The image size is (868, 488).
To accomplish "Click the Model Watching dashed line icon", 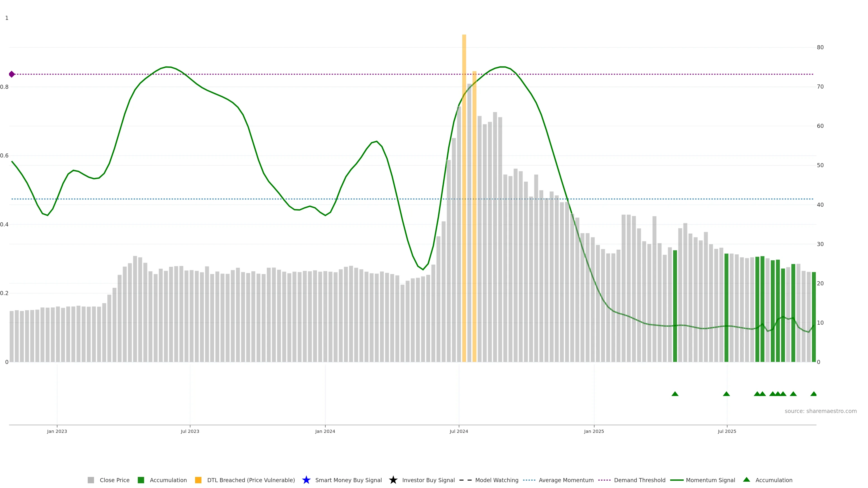I will (x=465, y=480).
